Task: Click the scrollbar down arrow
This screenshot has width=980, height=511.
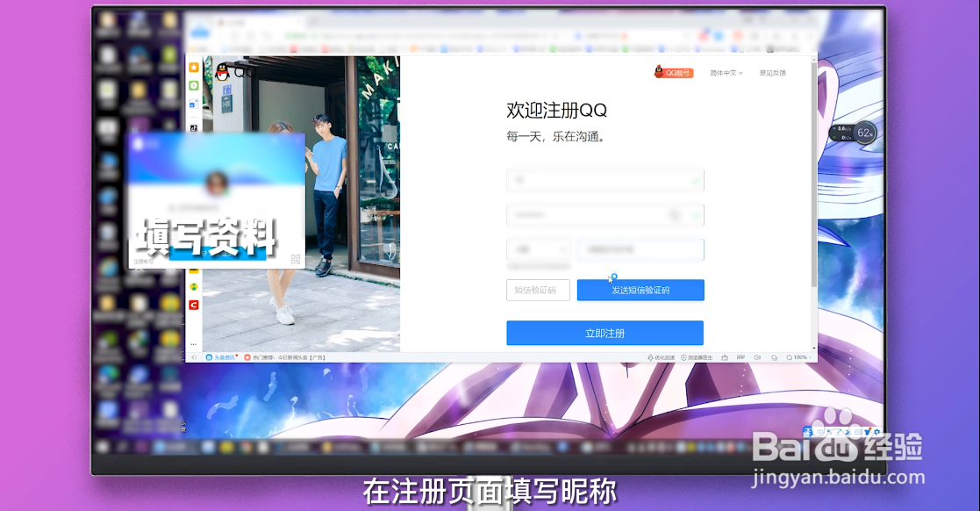Action: click(x=814, y=348)
